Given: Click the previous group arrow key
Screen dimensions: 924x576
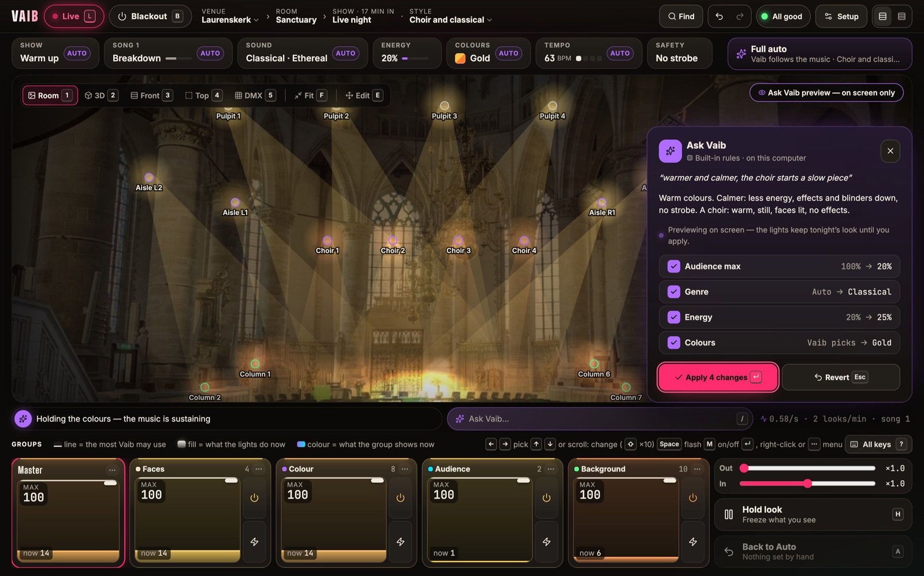Looking at the screenshot, I should point(491,444).
